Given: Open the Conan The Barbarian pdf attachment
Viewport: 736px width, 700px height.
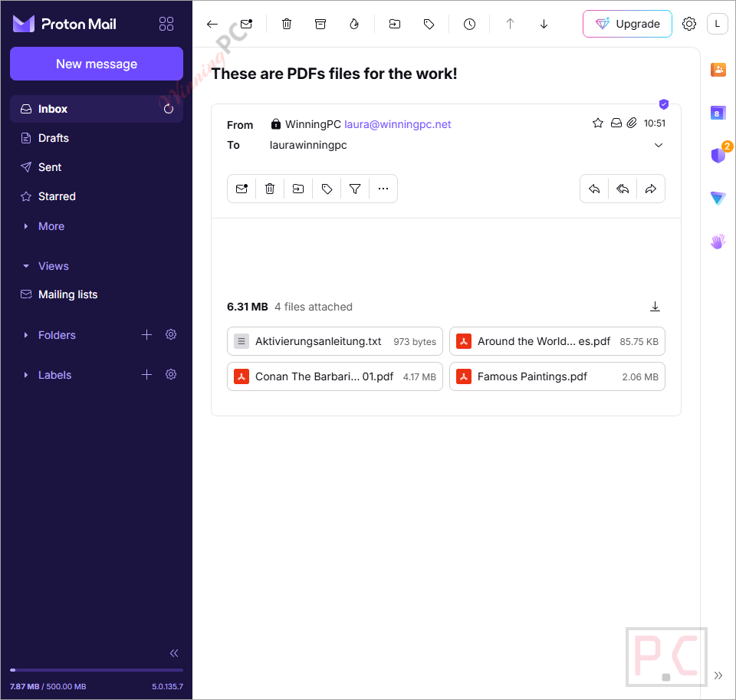Looking at the screenshot, I should tap(335, 376).
